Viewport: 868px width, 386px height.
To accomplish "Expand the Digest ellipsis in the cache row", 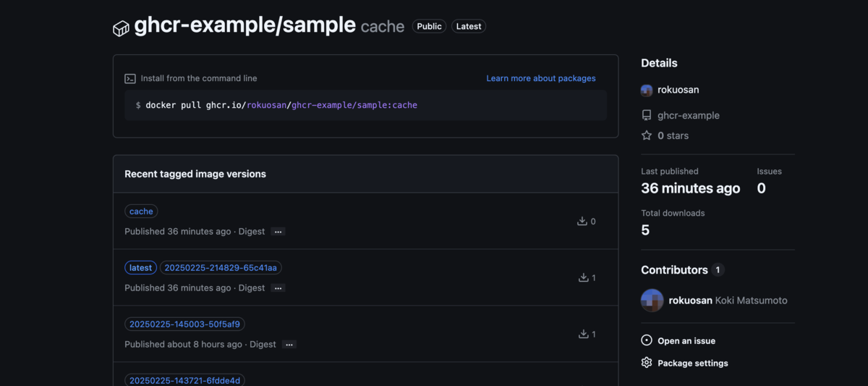I will pyautogui.click(x=278, y=232).
